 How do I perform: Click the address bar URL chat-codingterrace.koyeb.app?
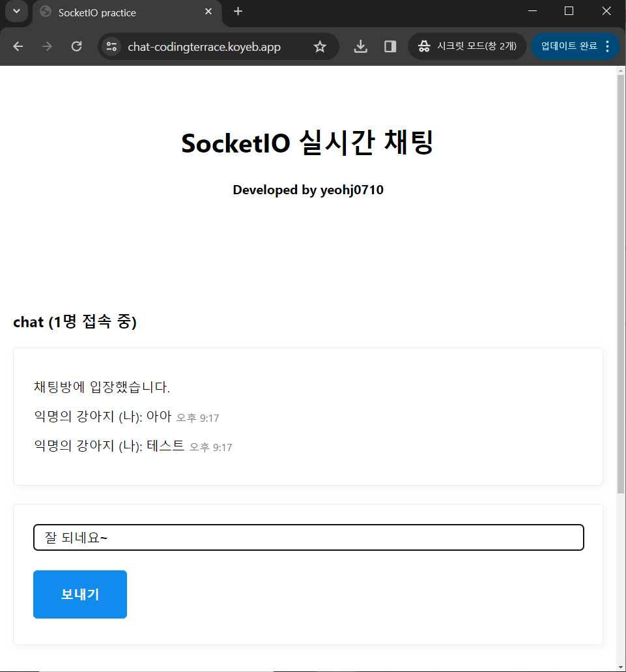coord(205,47)
